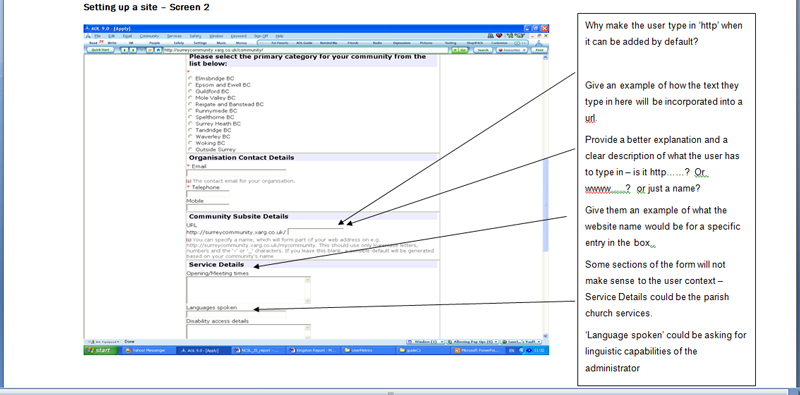Click the Music toolbar item
800x395 pixels.
click(x=221, y=43)
